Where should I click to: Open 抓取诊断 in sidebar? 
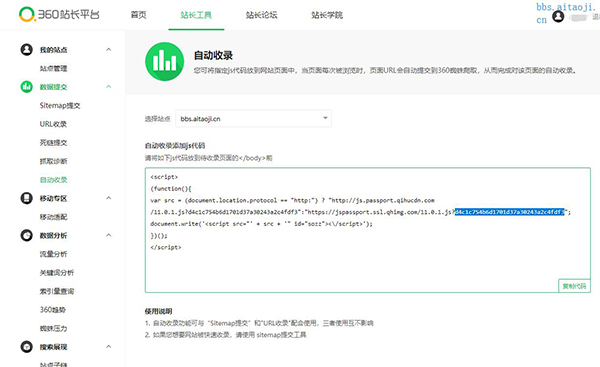click(x=54, y=161)
